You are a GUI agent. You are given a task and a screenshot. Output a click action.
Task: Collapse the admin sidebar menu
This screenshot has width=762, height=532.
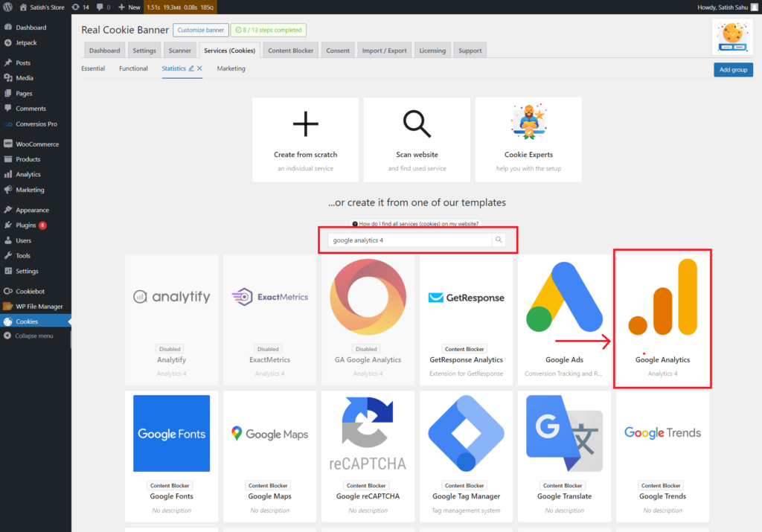29,336
